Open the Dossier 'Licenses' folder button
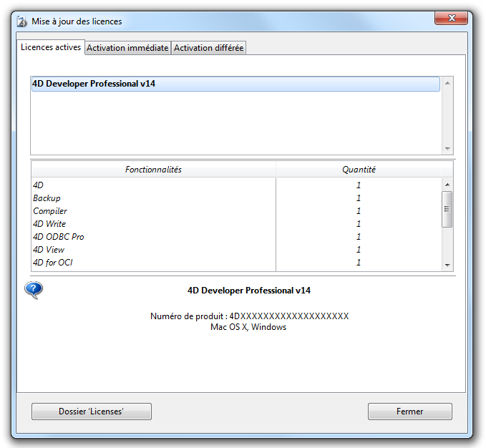 point(92,412)
